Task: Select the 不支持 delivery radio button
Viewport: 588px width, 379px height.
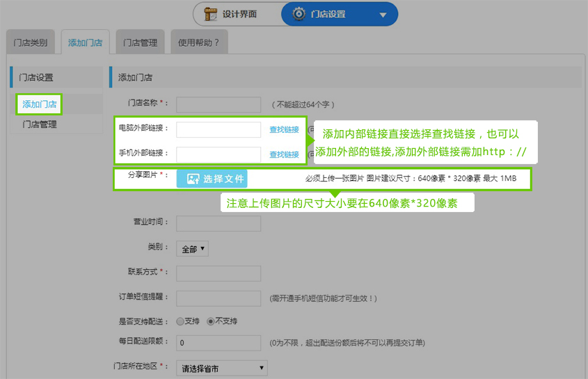Action: coord(211,321)
